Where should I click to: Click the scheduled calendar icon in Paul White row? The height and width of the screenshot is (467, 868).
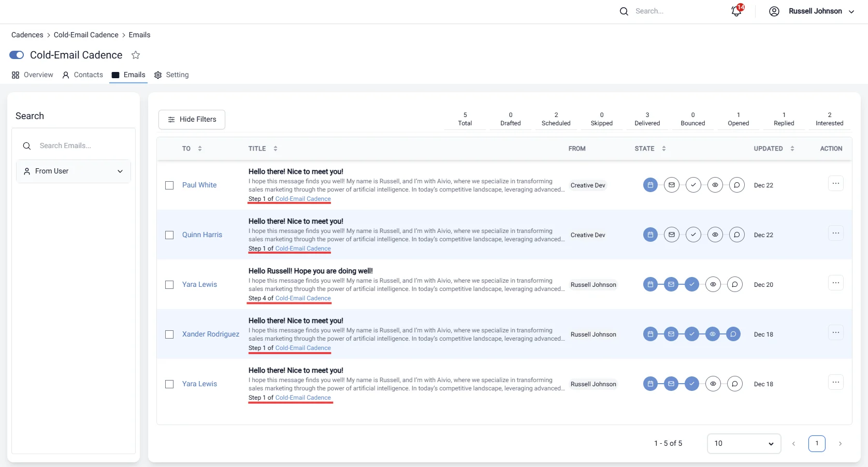coord(650,185)
